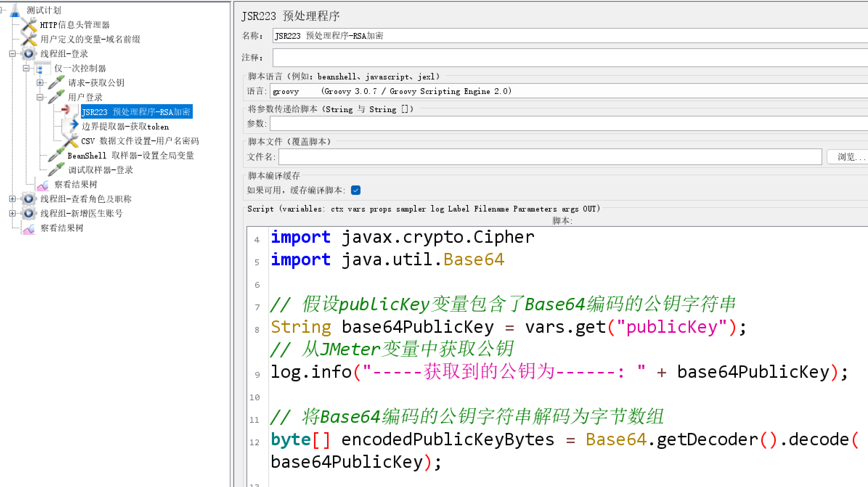Select the JSR223 预处理程序-RSA加密 tree item
This screenshot has width=868, height=487.
[136, 112]
